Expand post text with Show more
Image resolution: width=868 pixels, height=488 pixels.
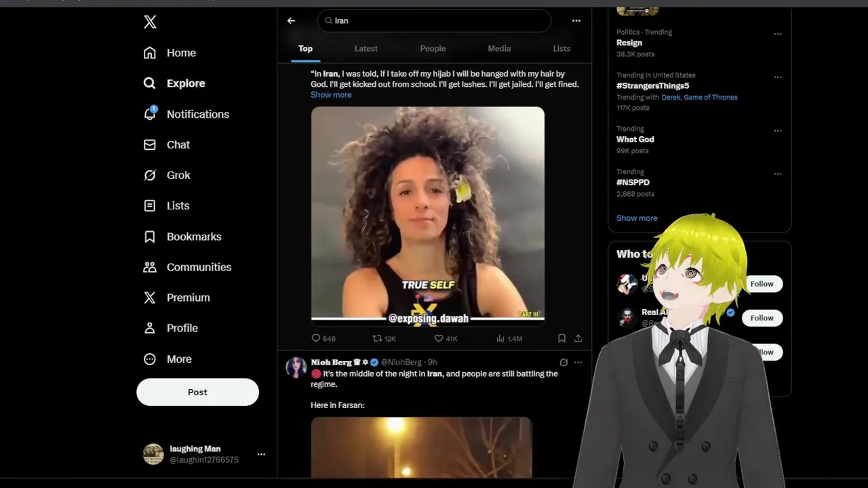pos(331,95)
